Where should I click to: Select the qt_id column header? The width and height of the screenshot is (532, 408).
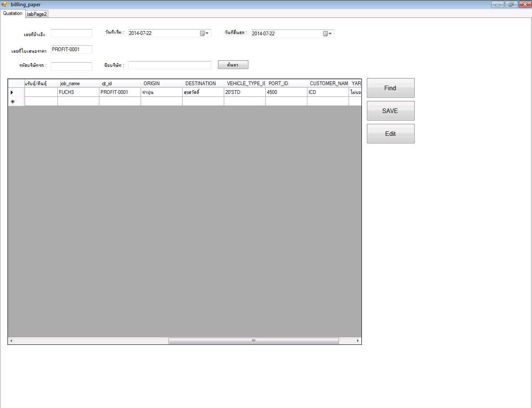(120, 84)
